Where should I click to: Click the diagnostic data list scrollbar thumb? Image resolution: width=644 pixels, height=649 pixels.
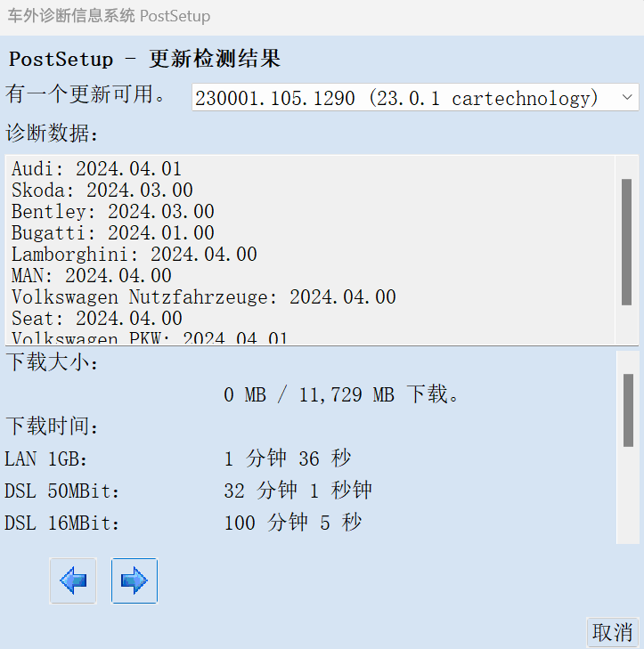point(626,242)
